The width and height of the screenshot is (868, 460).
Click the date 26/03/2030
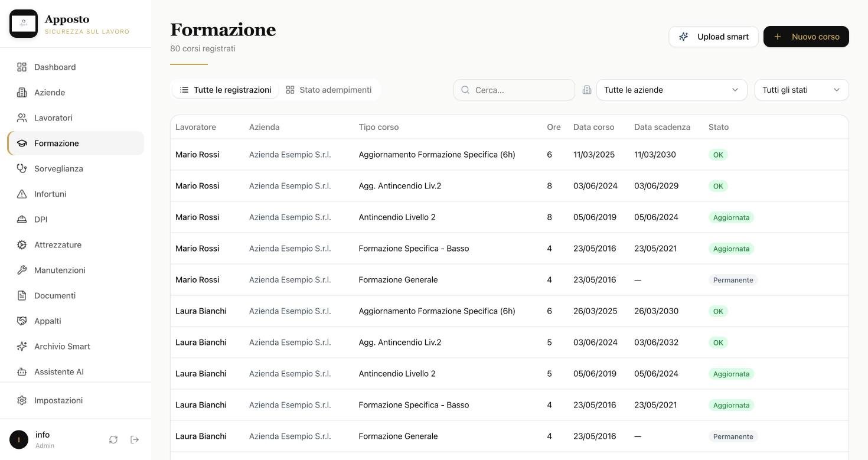tap(656, 311)
